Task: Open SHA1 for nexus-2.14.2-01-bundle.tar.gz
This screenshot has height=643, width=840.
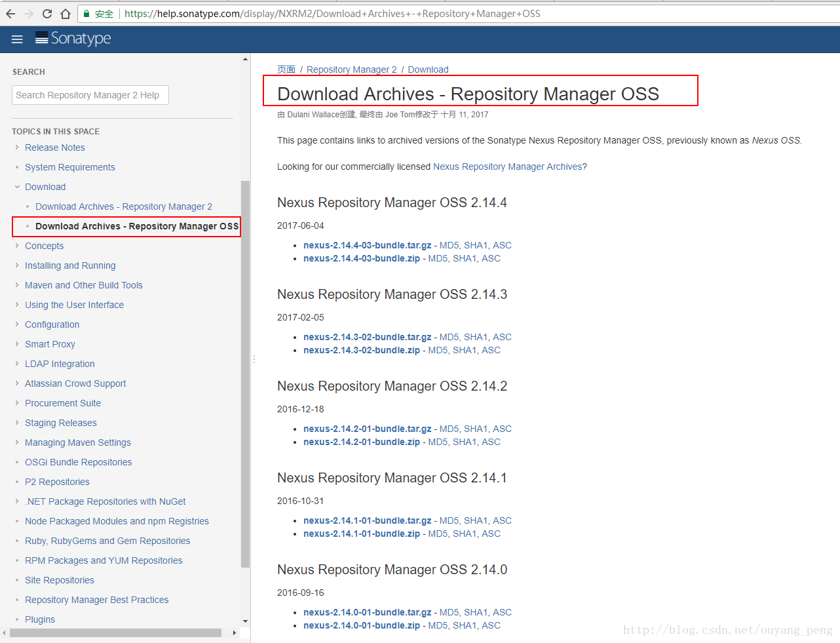Action: [x=476, y=429]
